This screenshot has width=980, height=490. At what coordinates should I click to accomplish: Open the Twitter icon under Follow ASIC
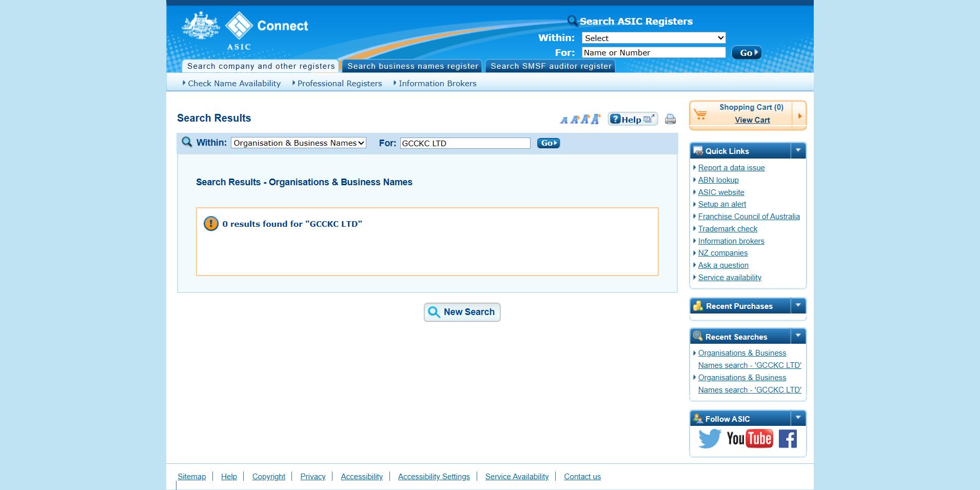click(710, 439)
